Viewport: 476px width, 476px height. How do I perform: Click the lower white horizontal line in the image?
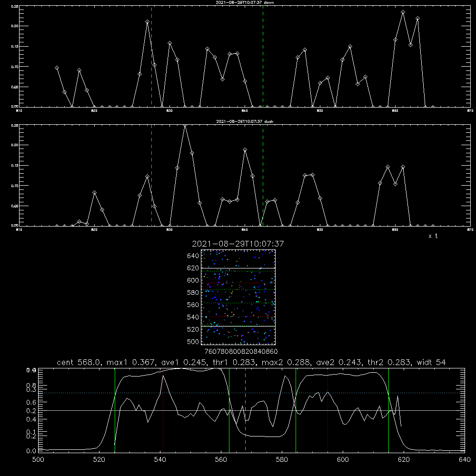[238, 326]
